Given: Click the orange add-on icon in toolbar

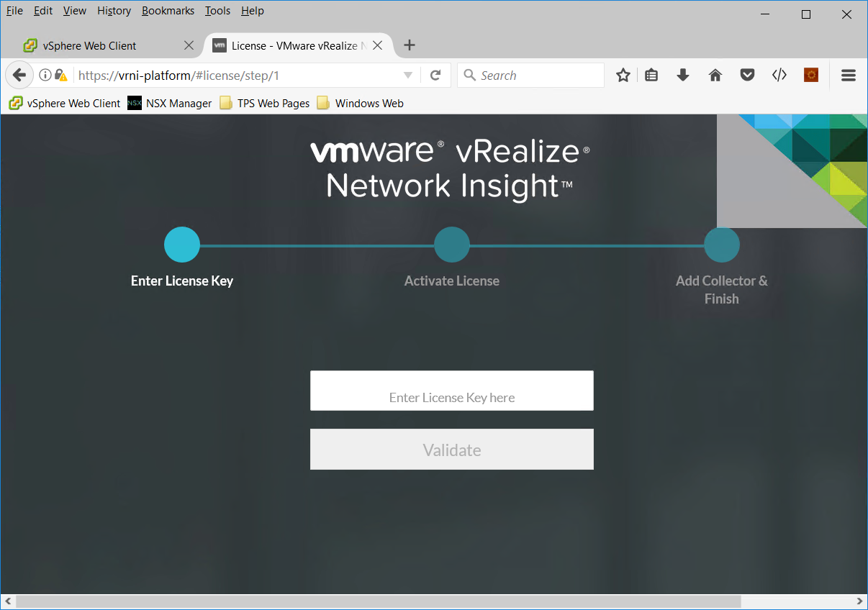Looking at the screenshot, I should coord(811,75).
